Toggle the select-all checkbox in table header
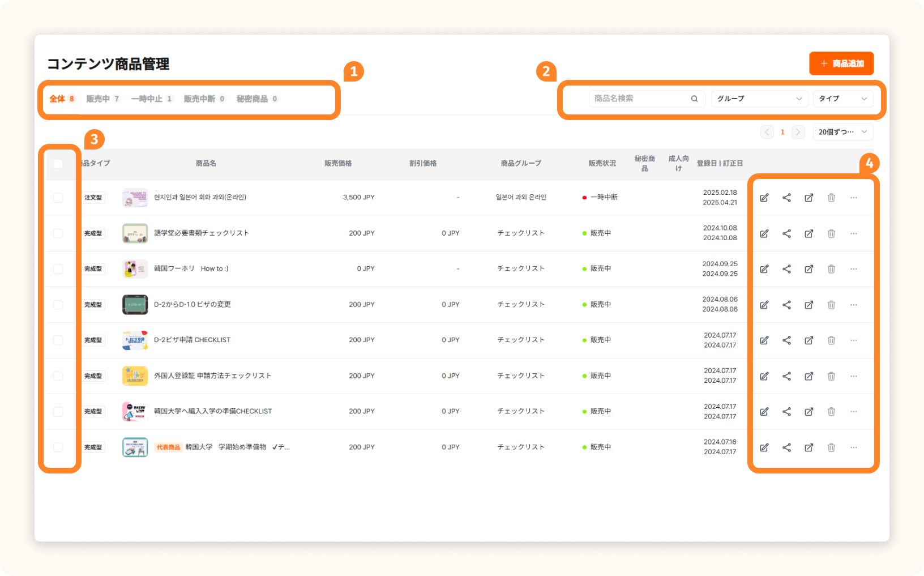Viewport: 924px width, 576px height. coord(58,164)
